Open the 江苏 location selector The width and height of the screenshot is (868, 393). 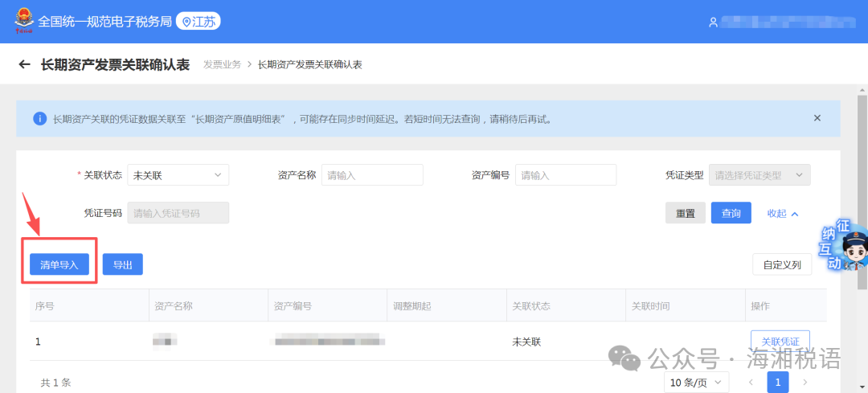pos(199,22)
